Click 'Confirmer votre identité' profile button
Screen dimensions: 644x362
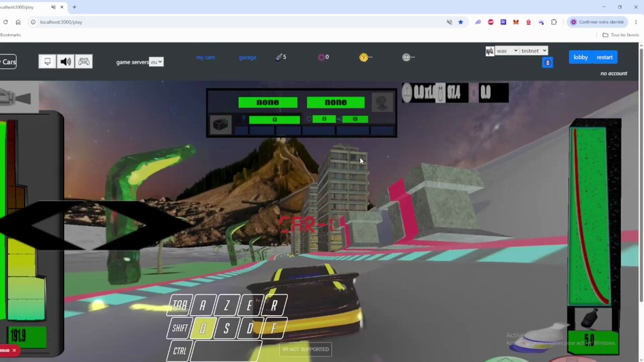tap(597, 22)
